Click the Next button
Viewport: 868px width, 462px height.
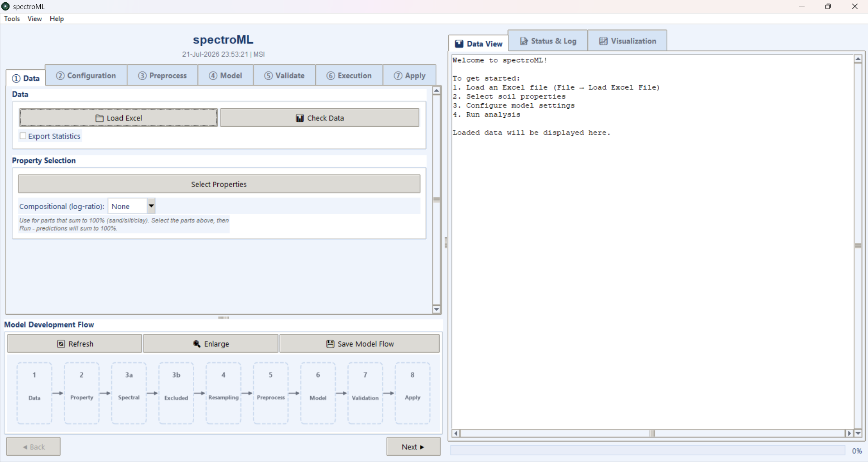(413, 447)
